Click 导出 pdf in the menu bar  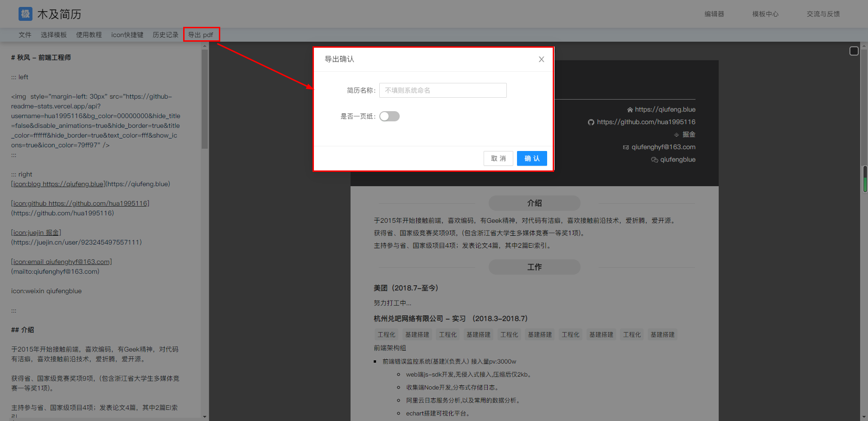coord(201,35)
